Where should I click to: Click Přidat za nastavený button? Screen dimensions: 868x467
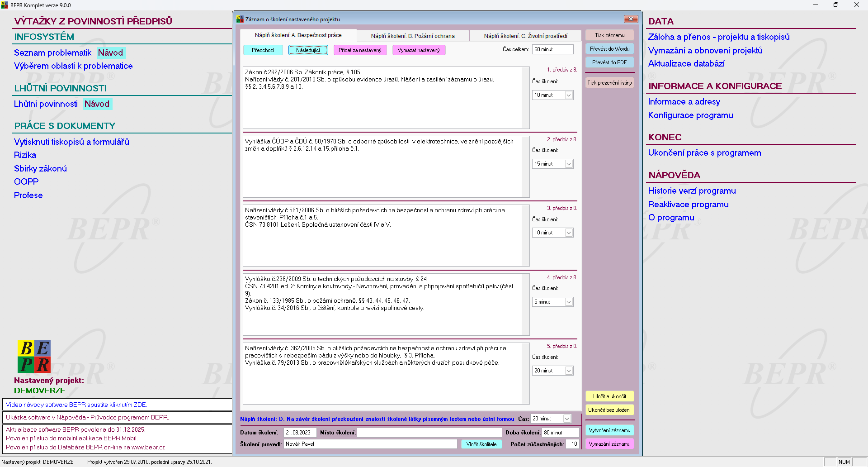(360, 50)
